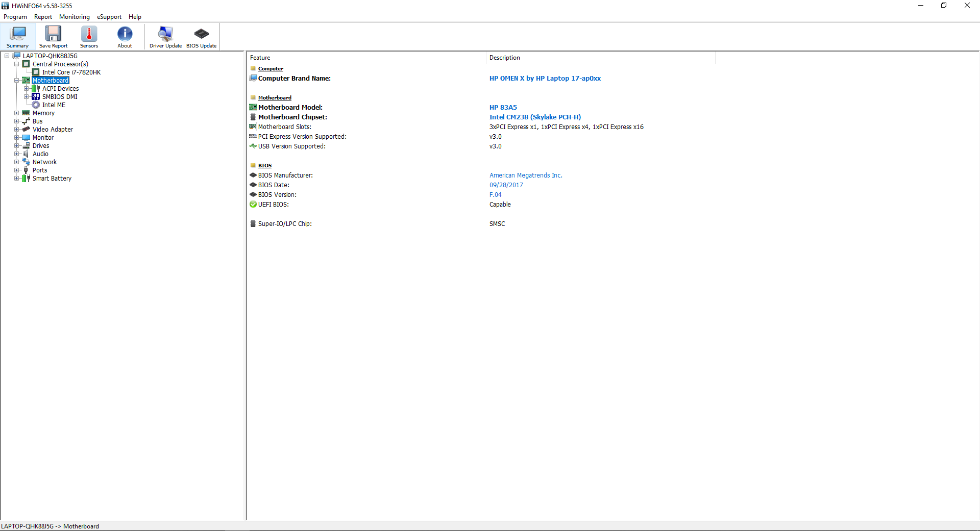
Task: Expand the ACPI Devices node
Action: tap(26, 89)
